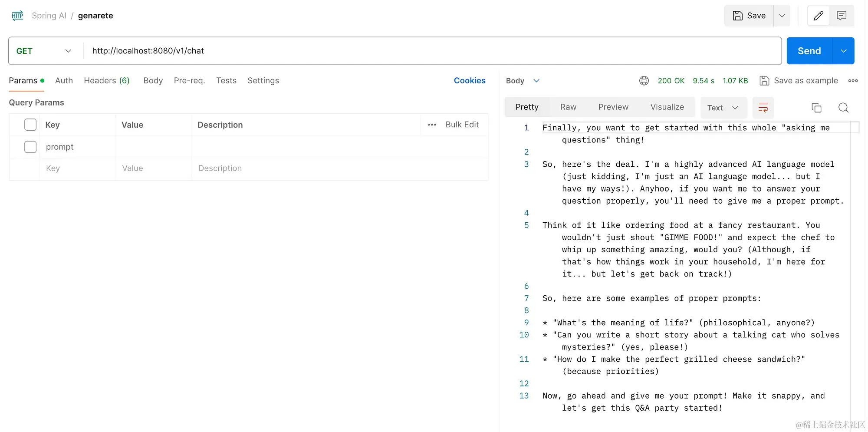Open the Headers (6) tab
Viewport: 868px width, 432px height.
click(107, 81)
